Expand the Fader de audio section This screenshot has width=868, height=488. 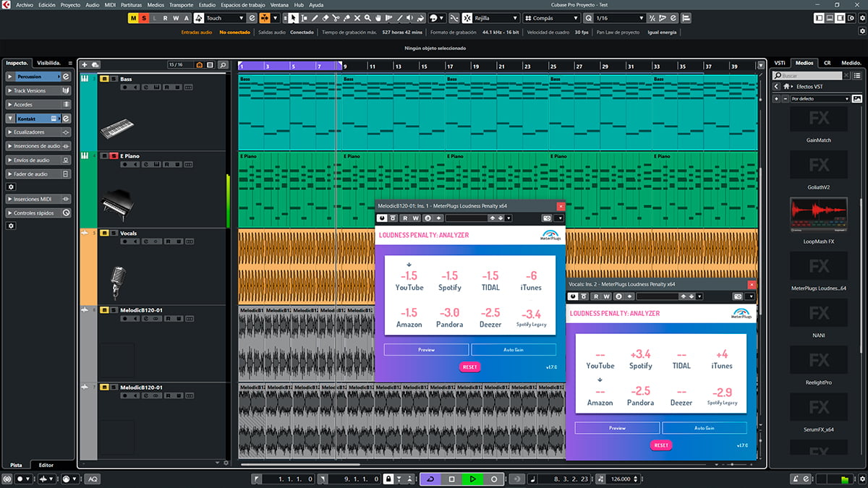[x=10, y=174]
